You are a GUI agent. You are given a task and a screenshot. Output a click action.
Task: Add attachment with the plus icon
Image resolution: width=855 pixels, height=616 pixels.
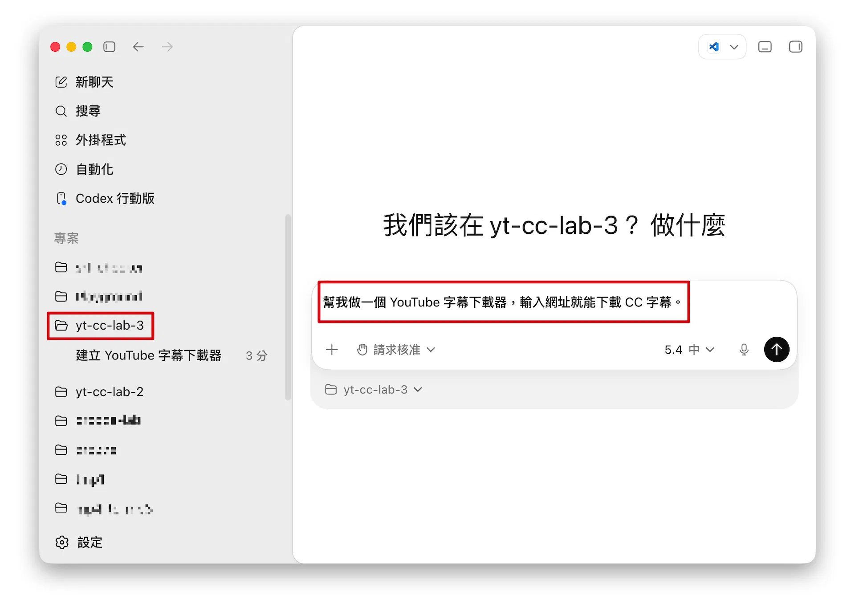point(332,350)
